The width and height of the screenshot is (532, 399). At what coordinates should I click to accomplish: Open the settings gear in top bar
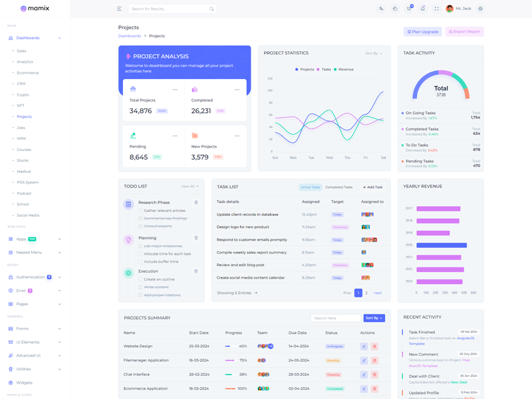pos(480,9)
